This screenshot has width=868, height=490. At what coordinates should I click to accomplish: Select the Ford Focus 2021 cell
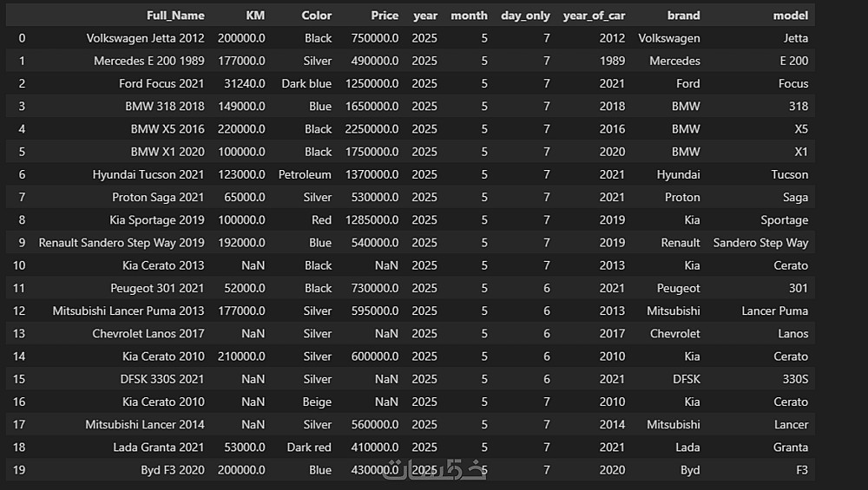pyautogui.click(x=161, y=83)
